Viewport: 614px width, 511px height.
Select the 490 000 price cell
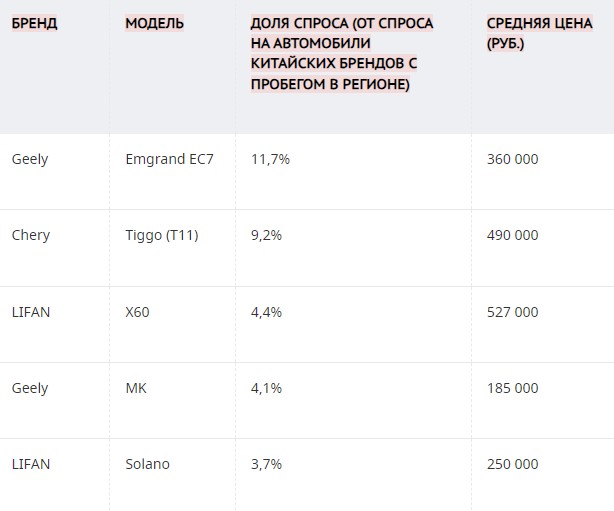click(513, 235)
